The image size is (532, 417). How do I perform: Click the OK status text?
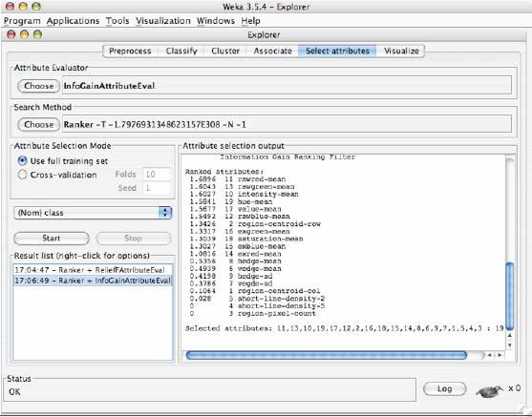(x=14, y=392)
